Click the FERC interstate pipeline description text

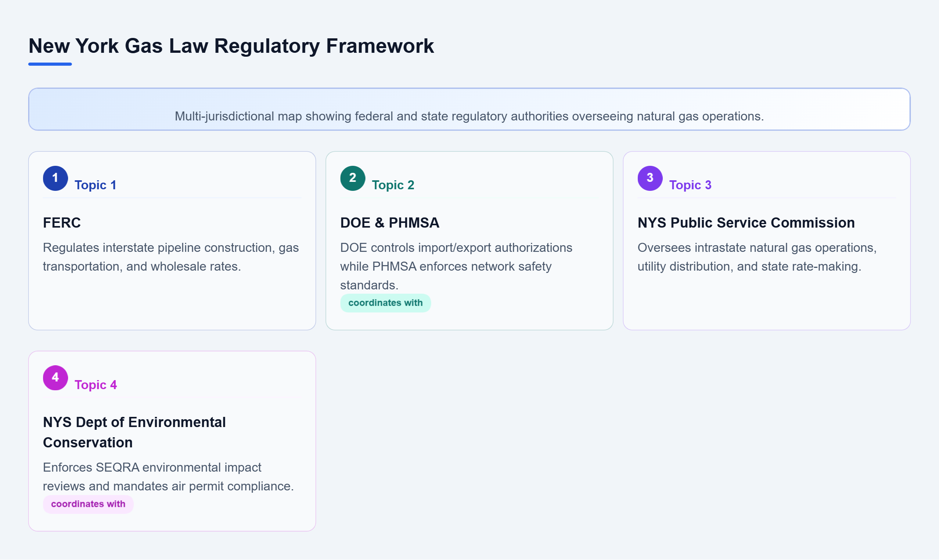point(171,257)
